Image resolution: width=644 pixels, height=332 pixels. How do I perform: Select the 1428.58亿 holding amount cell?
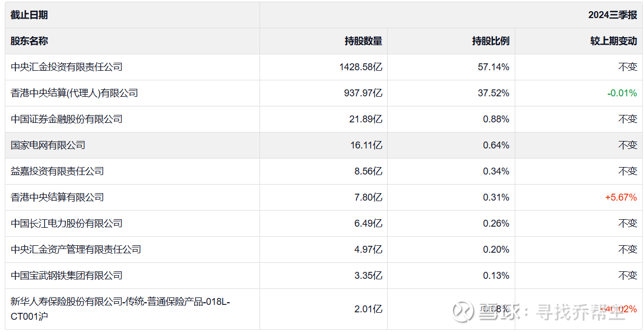(361, 67)
